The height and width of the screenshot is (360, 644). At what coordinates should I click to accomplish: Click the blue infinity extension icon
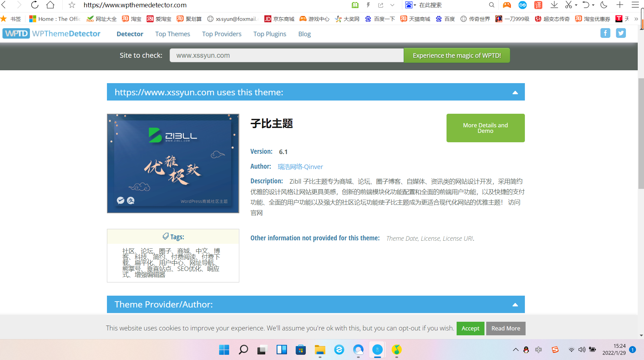522,5
